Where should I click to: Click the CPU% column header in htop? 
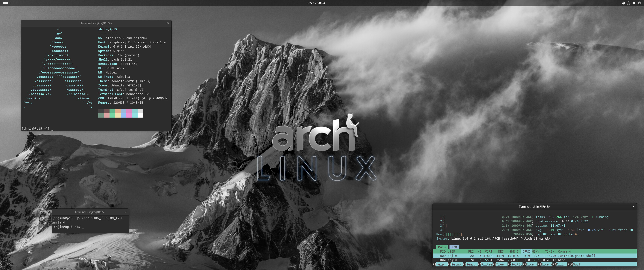coord(526,251)
